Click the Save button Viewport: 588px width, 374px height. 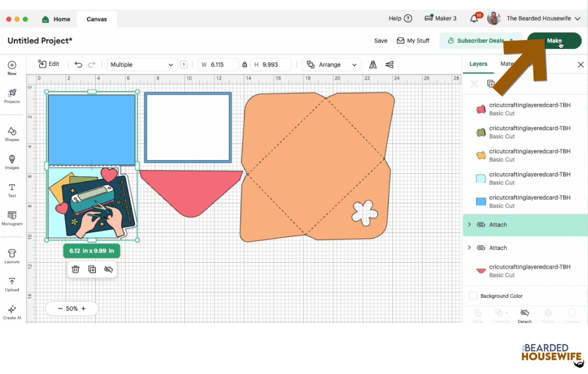click(381, 41)
